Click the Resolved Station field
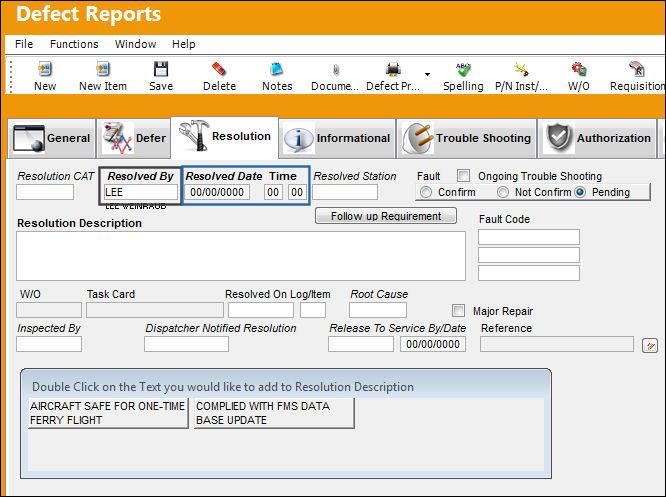 [345, 192]
